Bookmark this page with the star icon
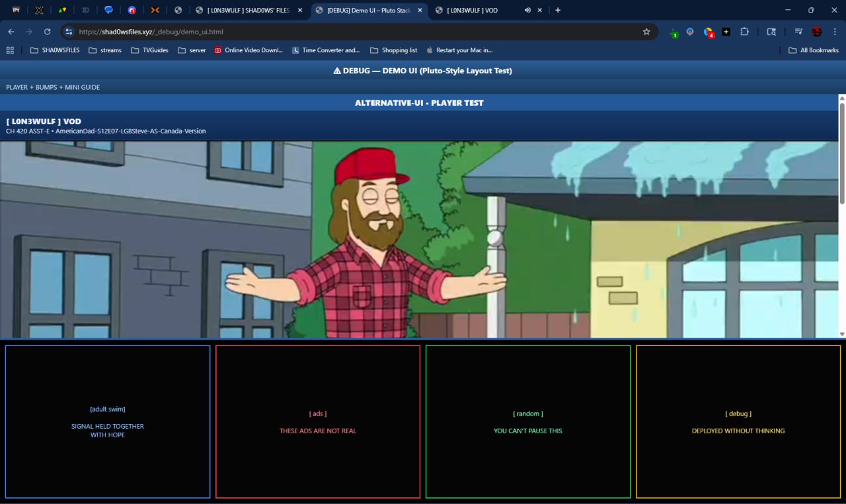 click(646, 32)
